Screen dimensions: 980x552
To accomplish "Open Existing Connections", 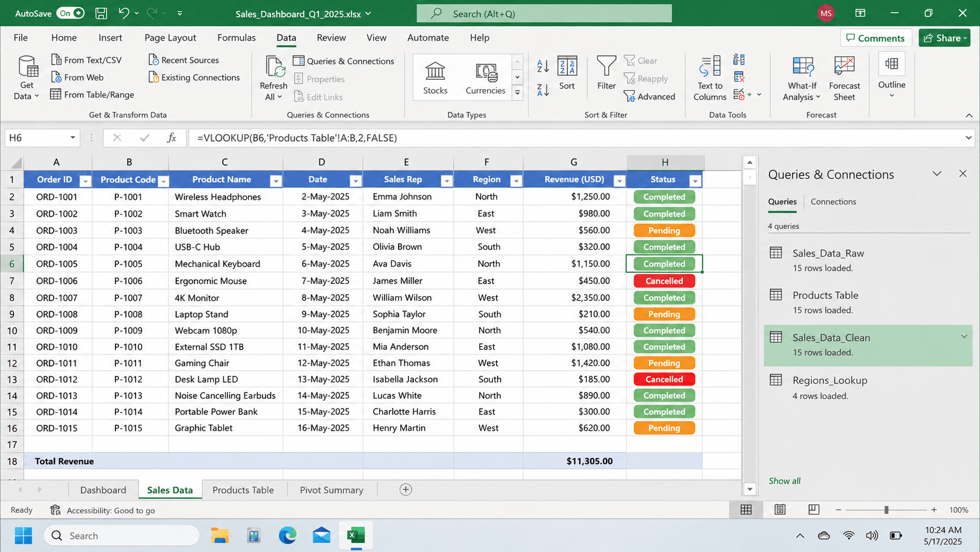I will [194, 77].
